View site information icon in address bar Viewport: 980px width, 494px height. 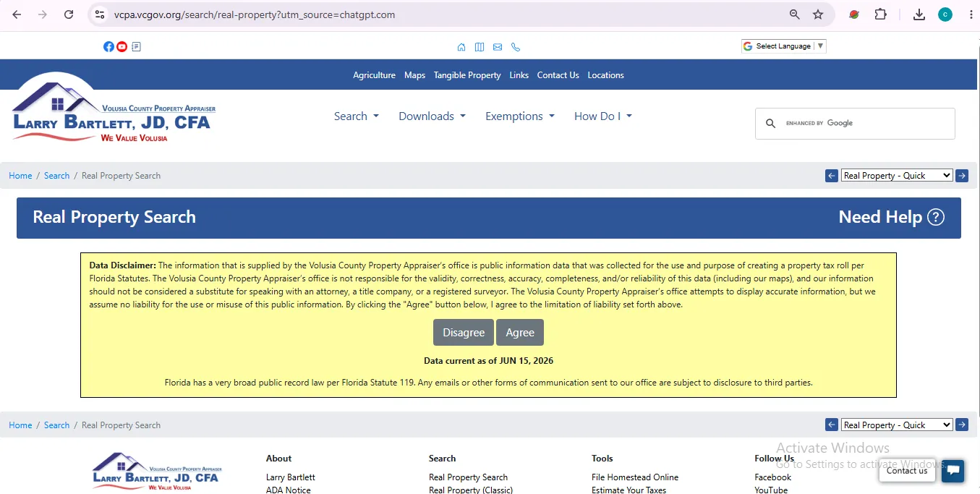[x=100, y=14]
